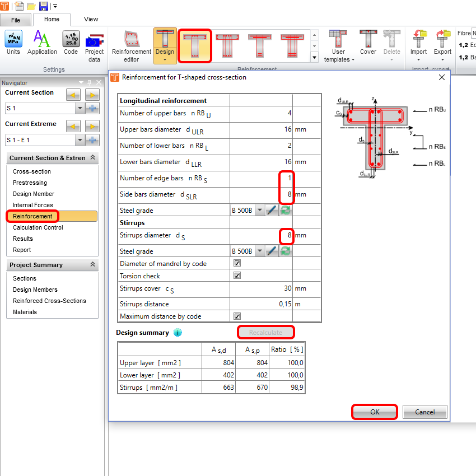Viewport: 476px width, 476px height.
Task: Toggle the Torsion check checkbox
Action: [237, 276]
